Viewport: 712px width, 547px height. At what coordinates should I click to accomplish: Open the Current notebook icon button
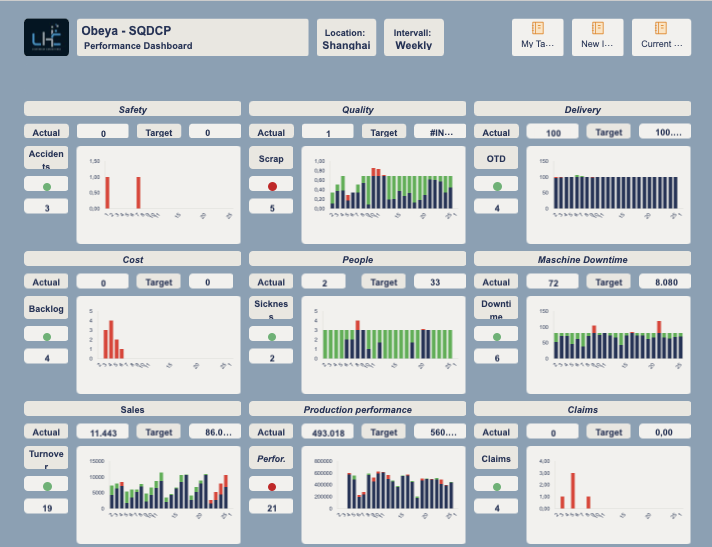point(661,29)
